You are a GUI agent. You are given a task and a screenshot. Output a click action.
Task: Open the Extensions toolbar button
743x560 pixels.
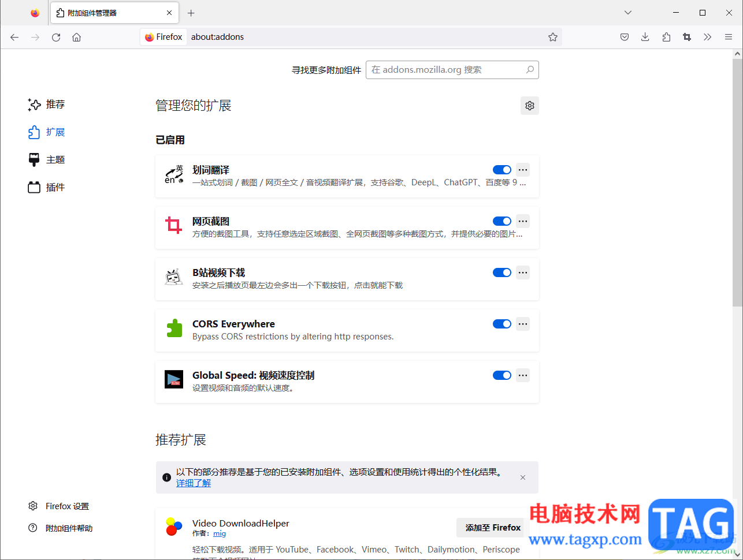click(x=666, y=37)
